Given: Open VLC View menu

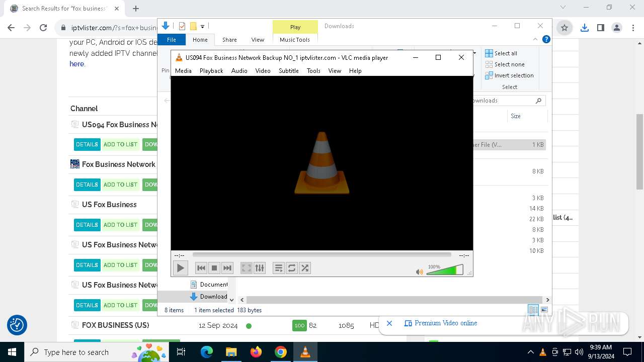Looking at the screenshot, I should (335, 71).
